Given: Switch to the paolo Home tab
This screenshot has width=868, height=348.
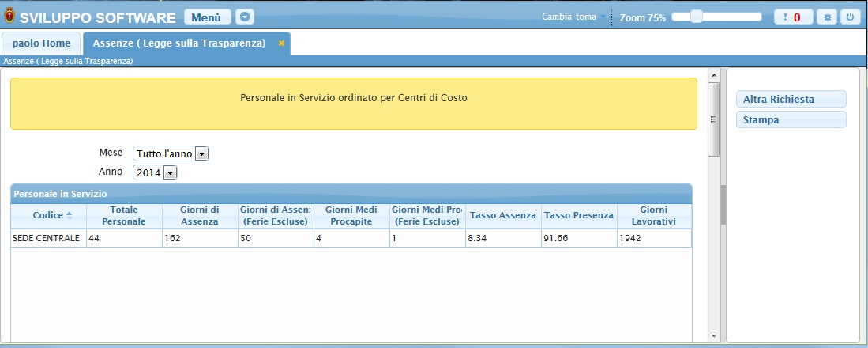Looking at the screenshot, I should (x=41, y=43).
